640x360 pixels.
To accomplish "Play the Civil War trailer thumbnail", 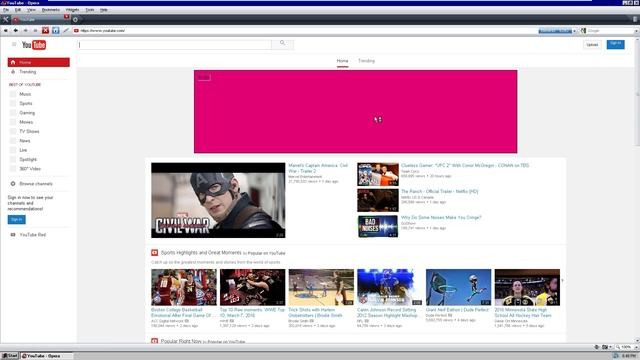I will pyautogui.click(x=218, y=200).
